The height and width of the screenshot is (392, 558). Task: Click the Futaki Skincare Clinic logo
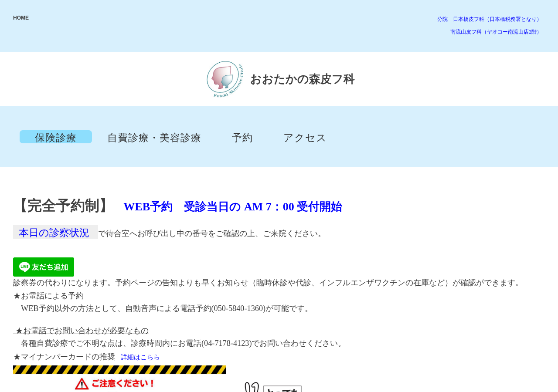[x=225, y=79]
